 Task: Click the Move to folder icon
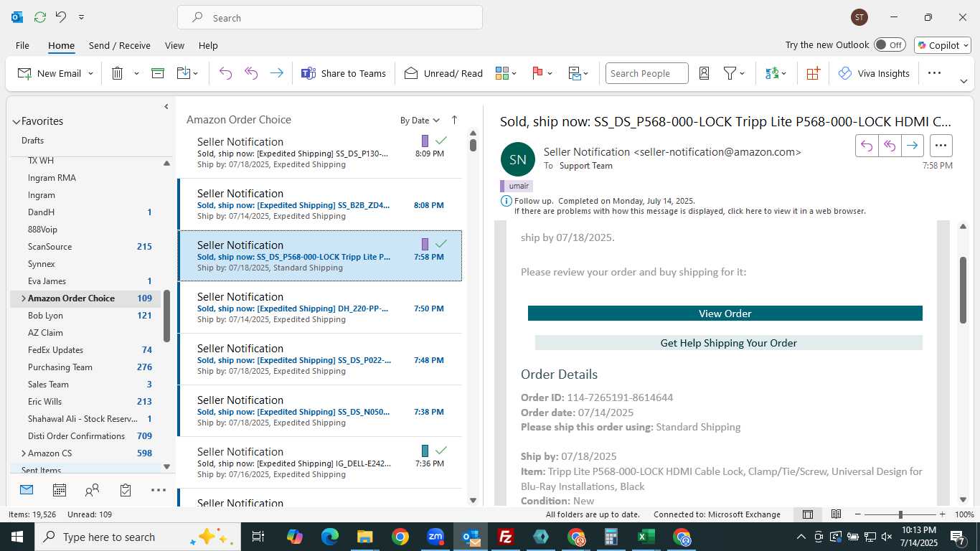point(183,73)
